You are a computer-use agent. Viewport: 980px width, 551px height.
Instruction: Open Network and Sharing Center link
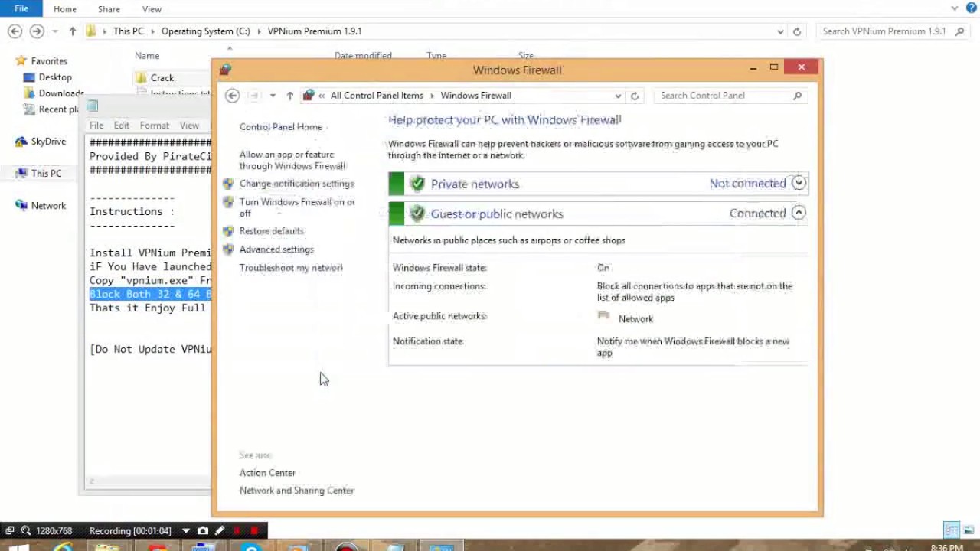296,491
